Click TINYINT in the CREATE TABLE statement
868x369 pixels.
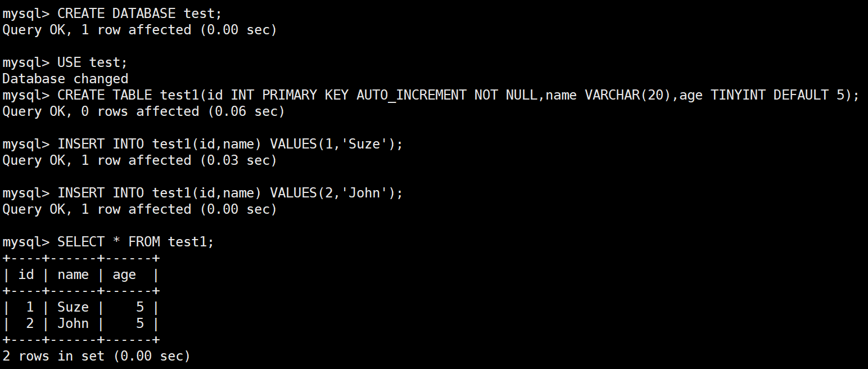[x=738, y=95]
